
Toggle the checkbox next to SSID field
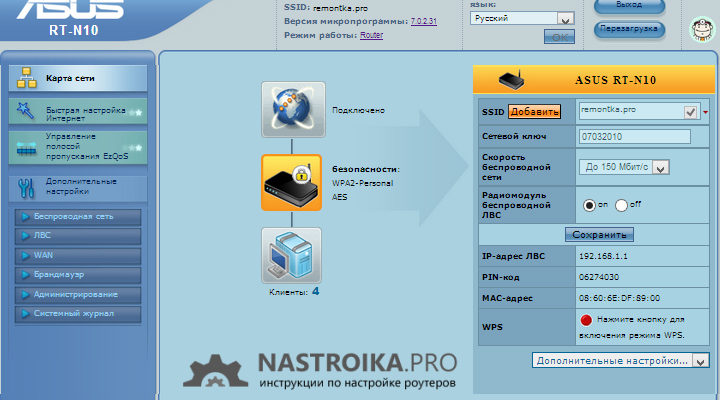pyautogui.click(x=691, y=112)
